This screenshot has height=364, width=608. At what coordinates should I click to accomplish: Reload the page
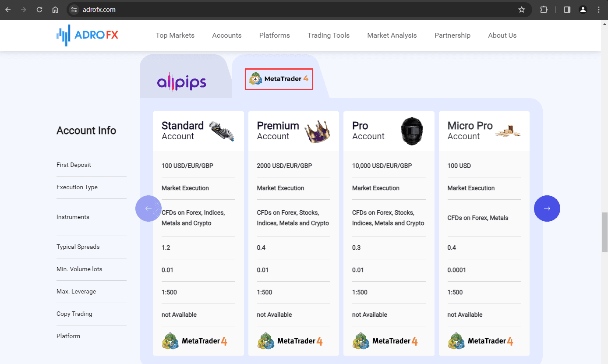pyautogui.click(x=39, y=10)
